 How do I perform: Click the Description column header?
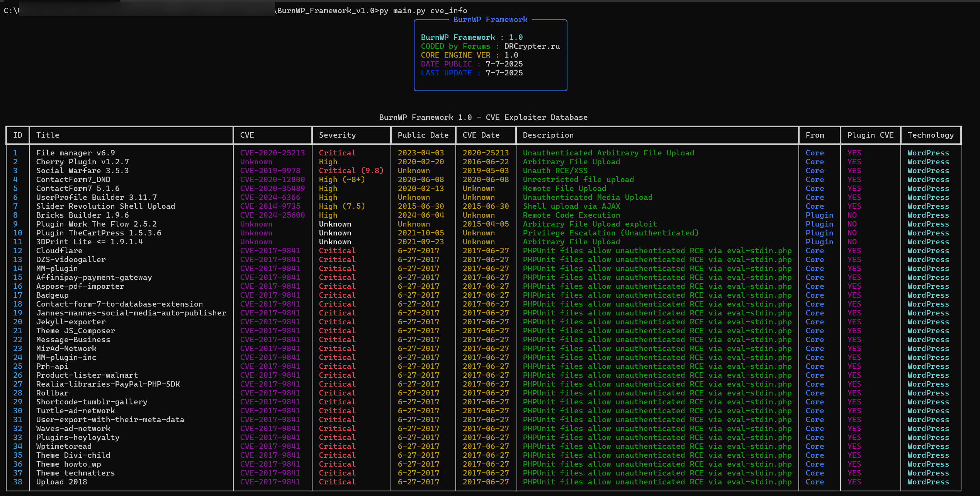pyautogui.click(x=548, y=135)
